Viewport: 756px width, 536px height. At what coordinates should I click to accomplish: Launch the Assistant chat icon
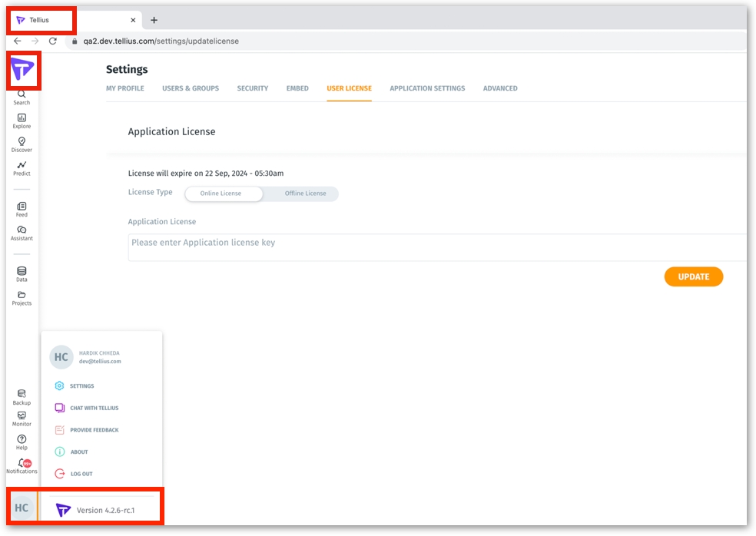click(x=22, y=231)
